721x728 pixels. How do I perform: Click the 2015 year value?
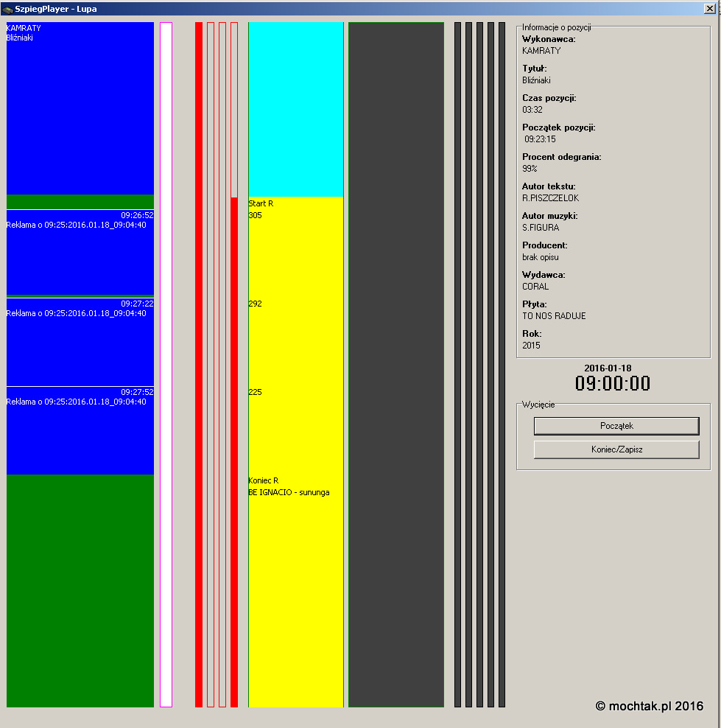[x=531, y=346]
